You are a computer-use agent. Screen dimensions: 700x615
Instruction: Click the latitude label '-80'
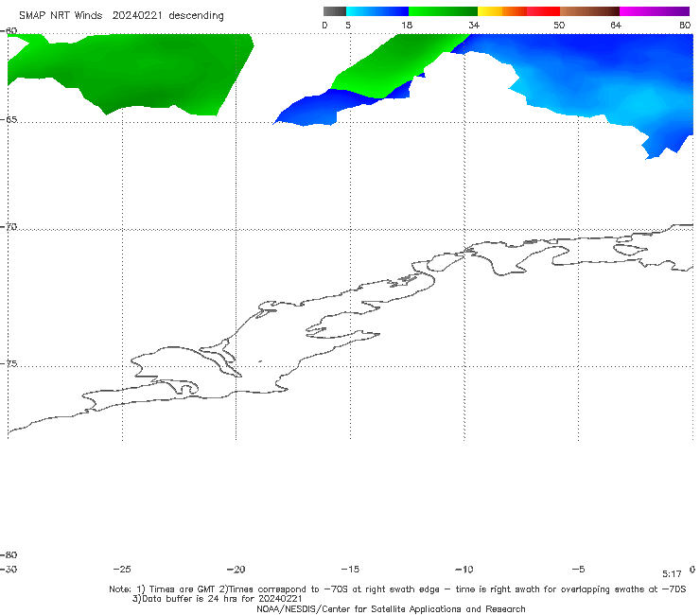9,554
